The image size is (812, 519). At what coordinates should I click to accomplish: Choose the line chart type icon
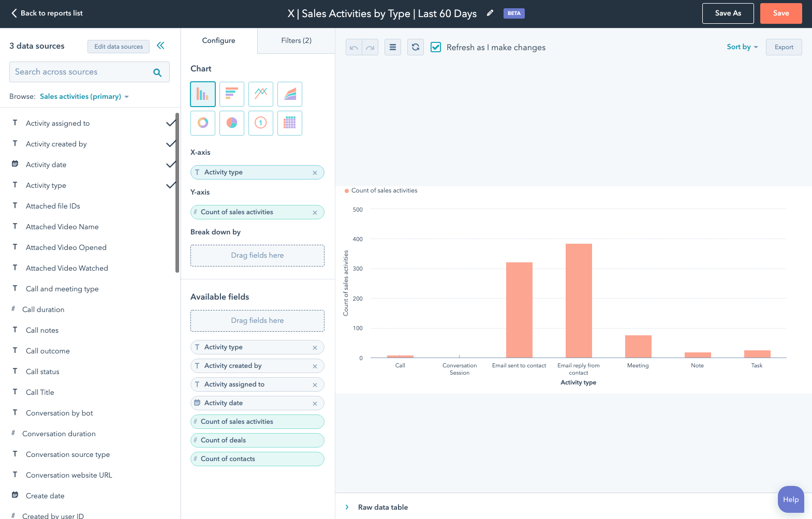[261, 94]
